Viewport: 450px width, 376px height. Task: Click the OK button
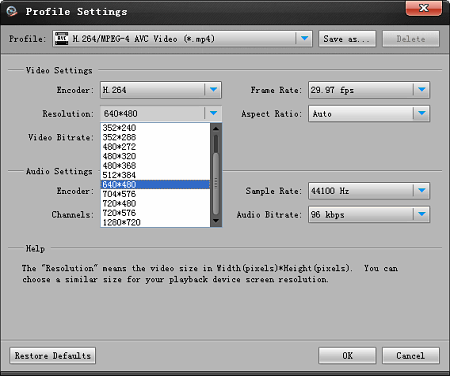pos(347,356)
